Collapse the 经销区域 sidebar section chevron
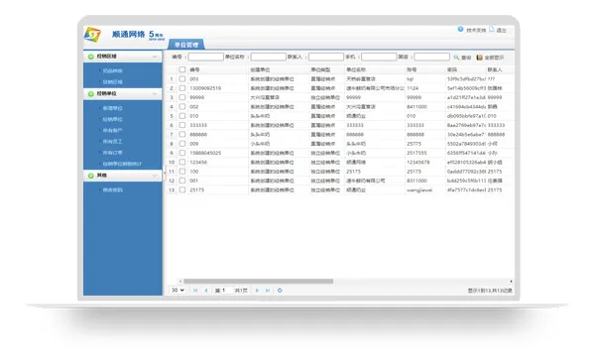The image size is (595, 364). 155,57
